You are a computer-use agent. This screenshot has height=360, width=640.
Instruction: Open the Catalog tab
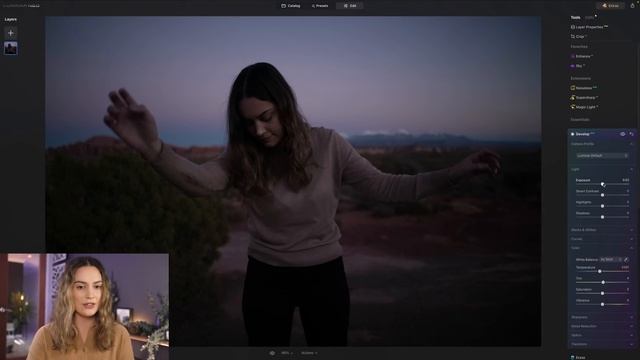[291, 6]
